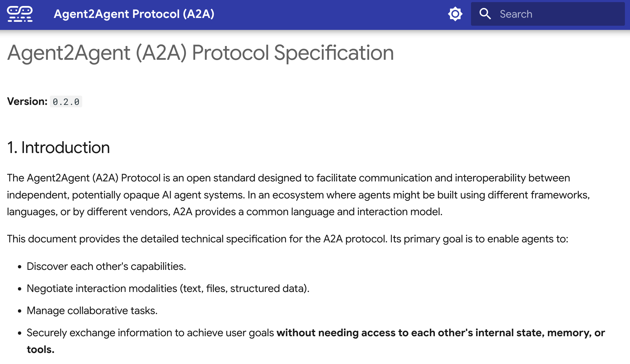Click the bullet dot before 'Discover each other's capabilities'
The image size is (630, 364).
point(20,267)
